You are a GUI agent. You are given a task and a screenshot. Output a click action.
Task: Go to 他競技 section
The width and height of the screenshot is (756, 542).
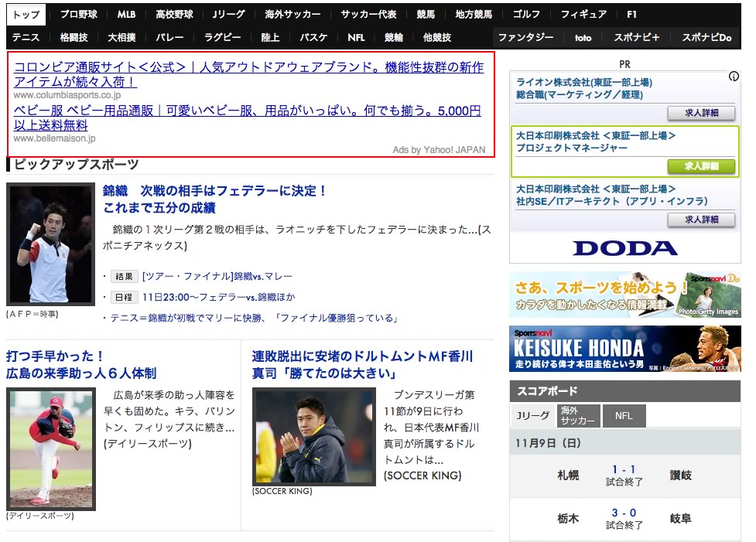coord(437,38)
